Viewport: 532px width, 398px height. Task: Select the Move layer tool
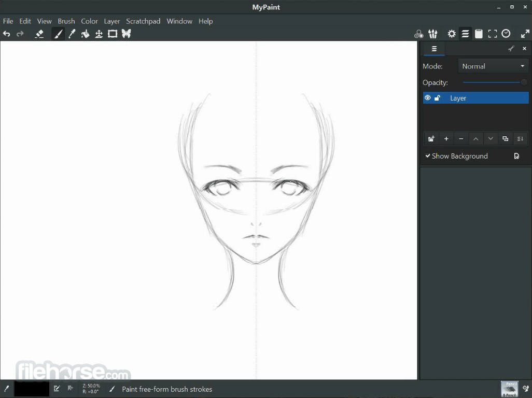coord(99,34)
